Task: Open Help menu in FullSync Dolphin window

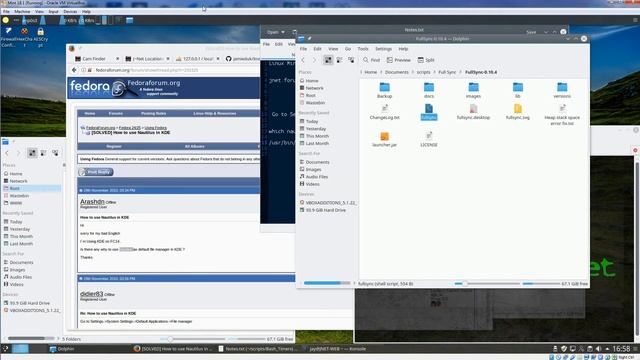Action: point(403,49)
